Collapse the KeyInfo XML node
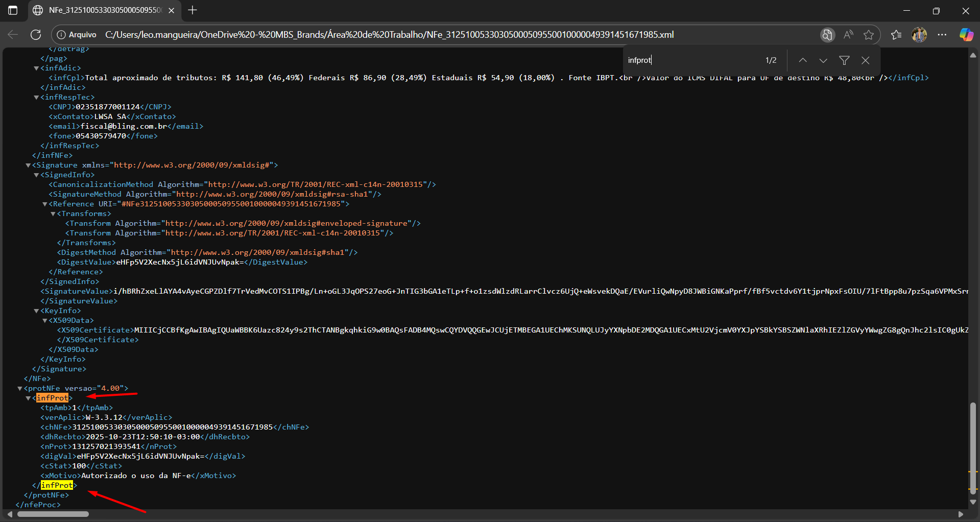The image size is (980, 522). pyautogui.click(x=36, y=311)
